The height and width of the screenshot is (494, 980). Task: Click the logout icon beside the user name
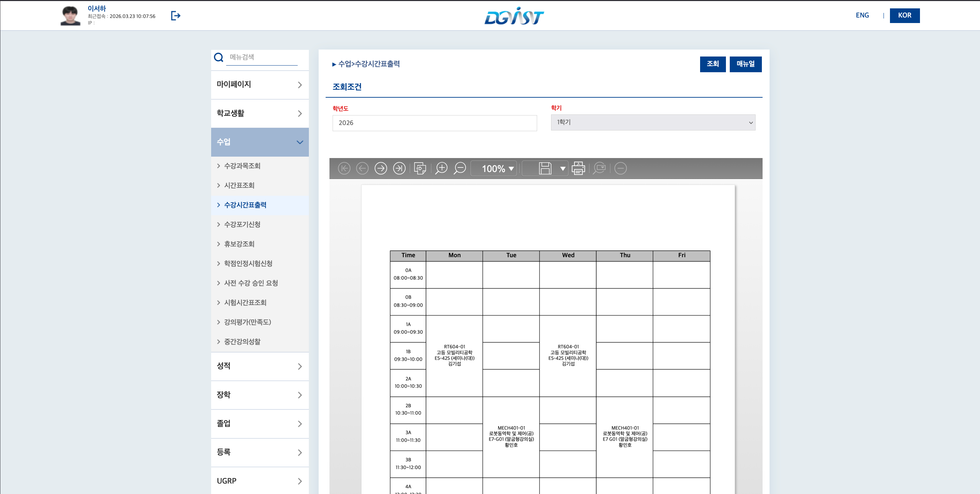(x=176, y=16)
